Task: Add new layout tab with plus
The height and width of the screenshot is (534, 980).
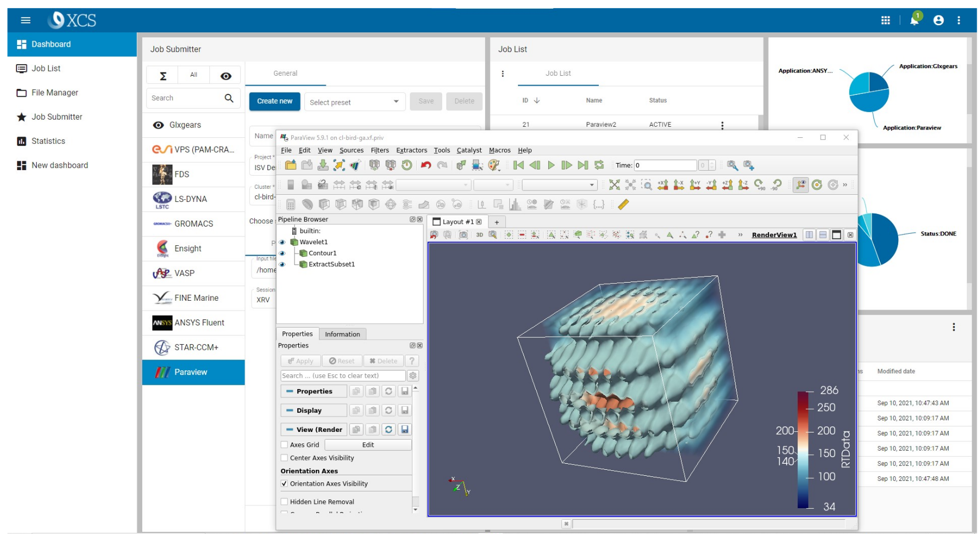Action: click(x=497, y=222)
